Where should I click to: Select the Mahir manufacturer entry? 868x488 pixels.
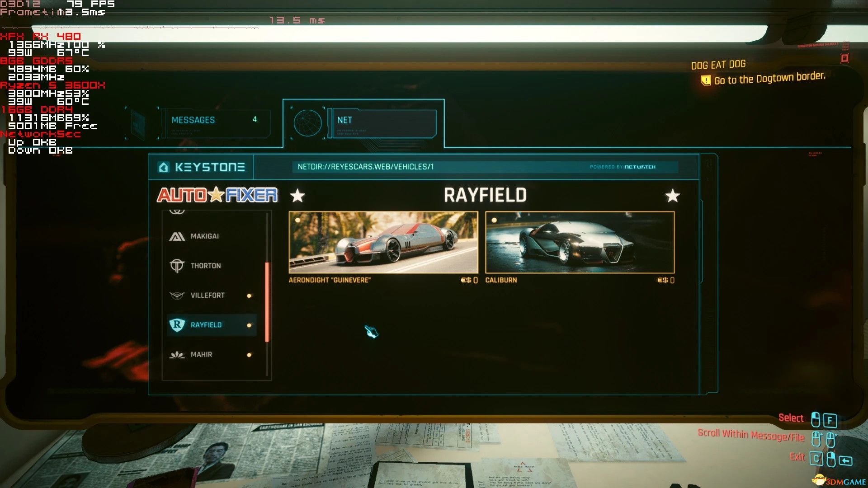pyautogui.click(x=202, y=355)
